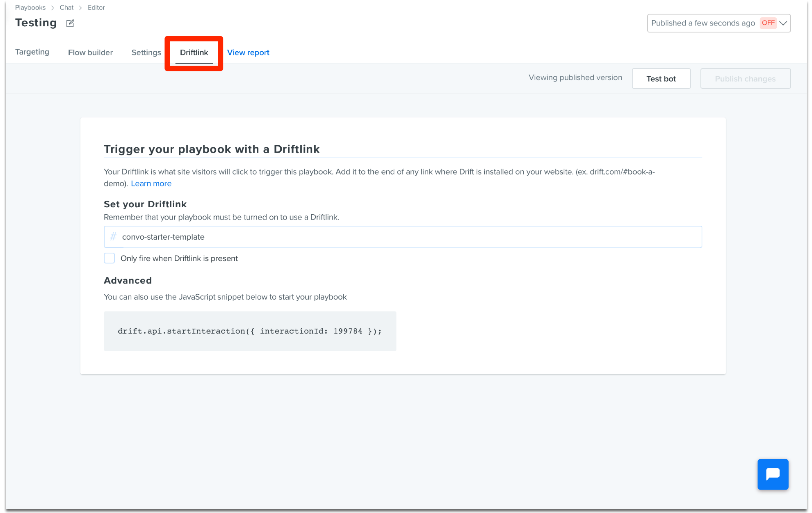
Task: Expand the published status dropdown chevron
Action: point(783,23)
